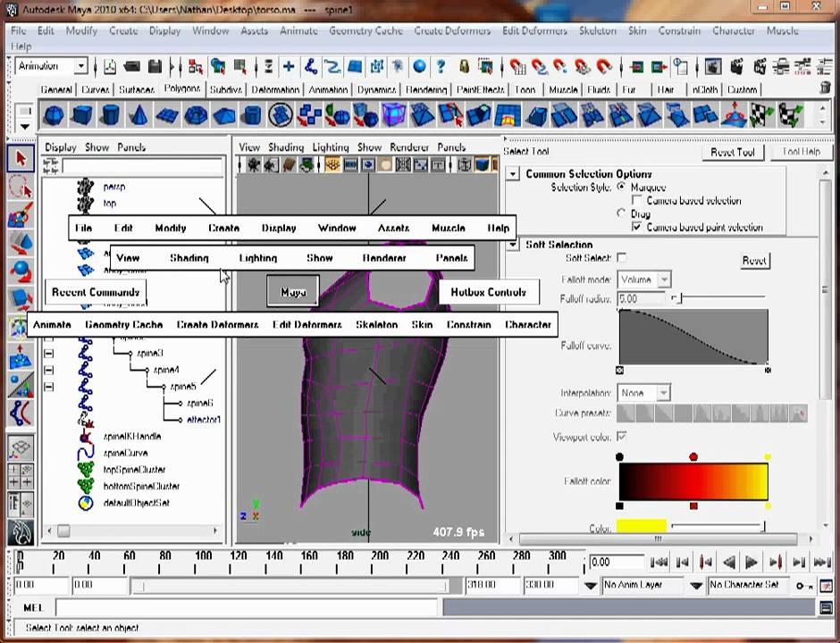This screenshot has width=840, height=643.
Task: Create a polygon cube from the shelf
Action: pyautogui.click(x=82, y=115)
